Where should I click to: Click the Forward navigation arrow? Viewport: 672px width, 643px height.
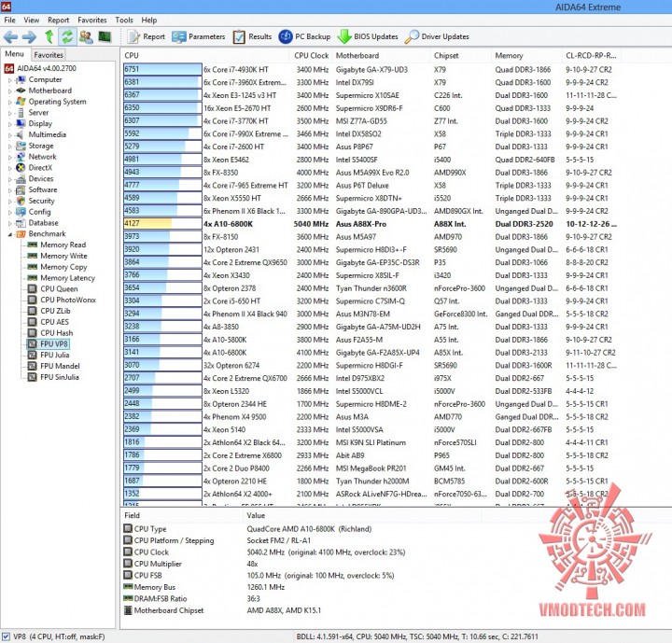[29, 37]
